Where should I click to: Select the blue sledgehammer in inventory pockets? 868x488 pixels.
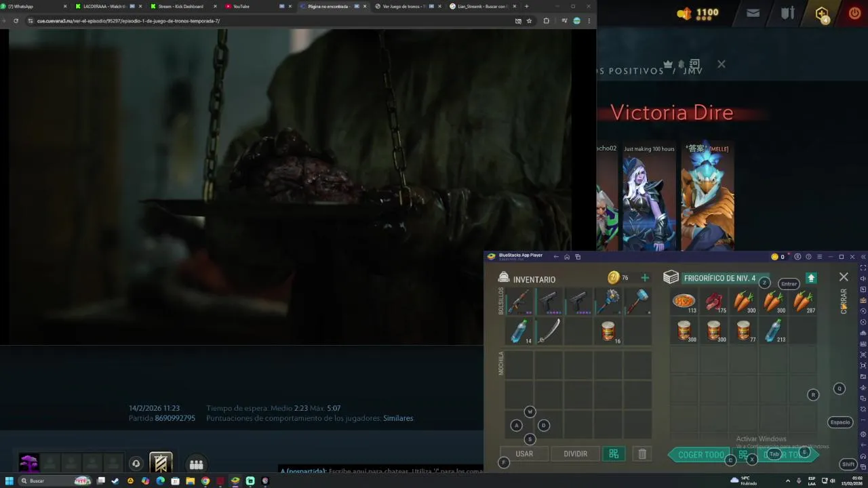tap(638, 301)
